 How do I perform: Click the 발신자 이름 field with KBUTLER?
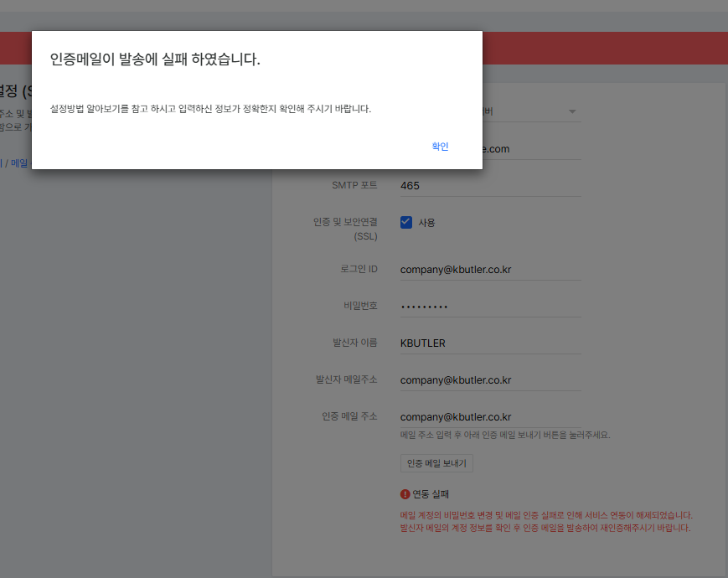[490, 343]
